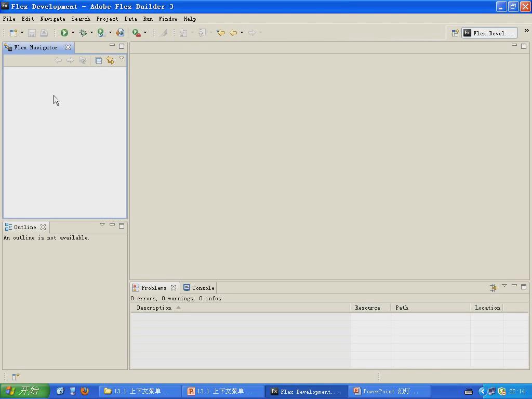Open the Windows Start button
Viewport: 532px width, 399px height.
pyautogui.click(x=25, y=391)
